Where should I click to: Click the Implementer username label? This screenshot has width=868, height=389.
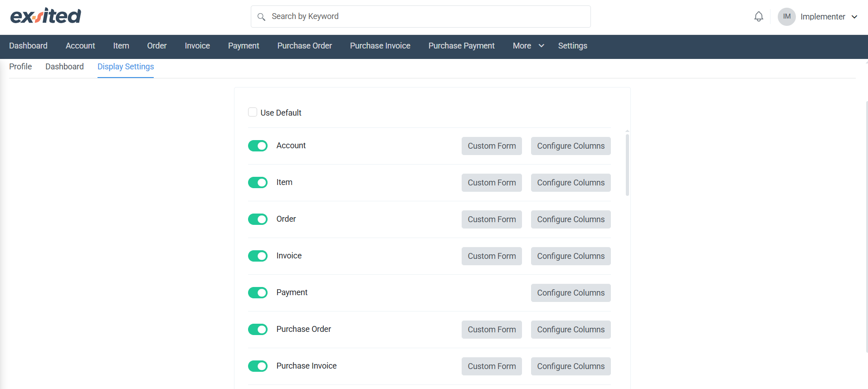point(823,17)
